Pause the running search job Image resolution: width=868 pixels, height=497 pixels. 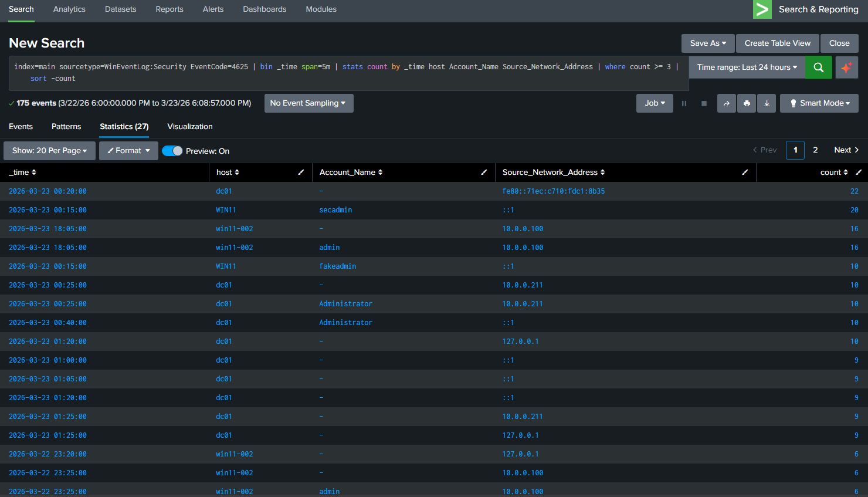click(x=684, y=103)
